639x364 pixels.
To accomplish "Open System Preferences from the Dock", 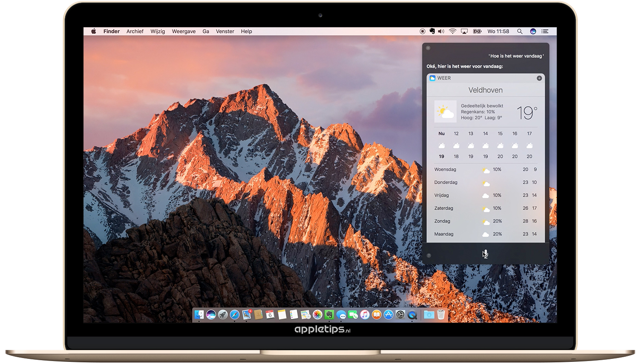I will [400, 315].
